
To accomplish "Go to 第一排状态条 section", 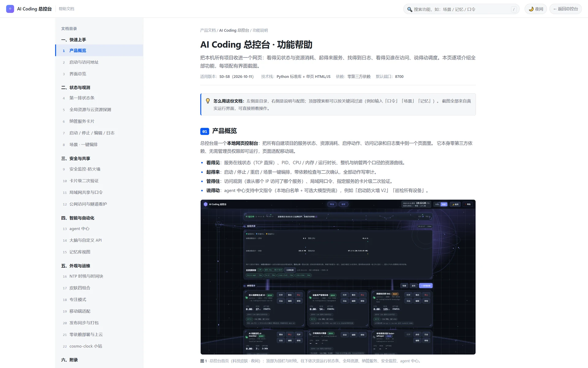I will [x=99, y=98].
